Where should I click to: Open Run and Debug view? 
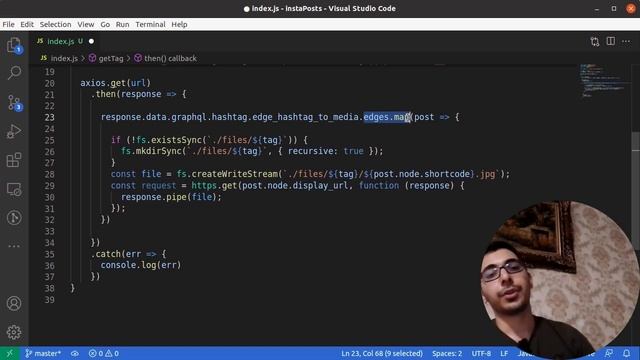click(14, 131)
